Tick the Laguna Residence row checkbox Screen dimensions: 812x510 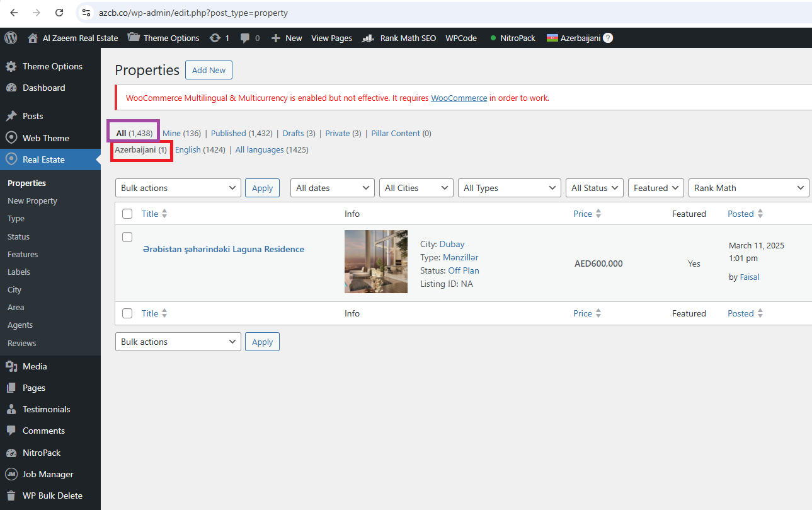click(x=127, y=237)
